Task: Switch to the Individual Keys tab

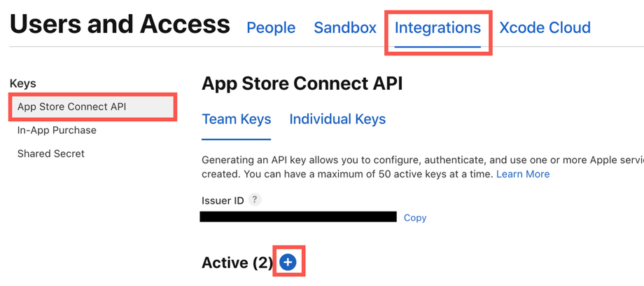Action: 337,119
